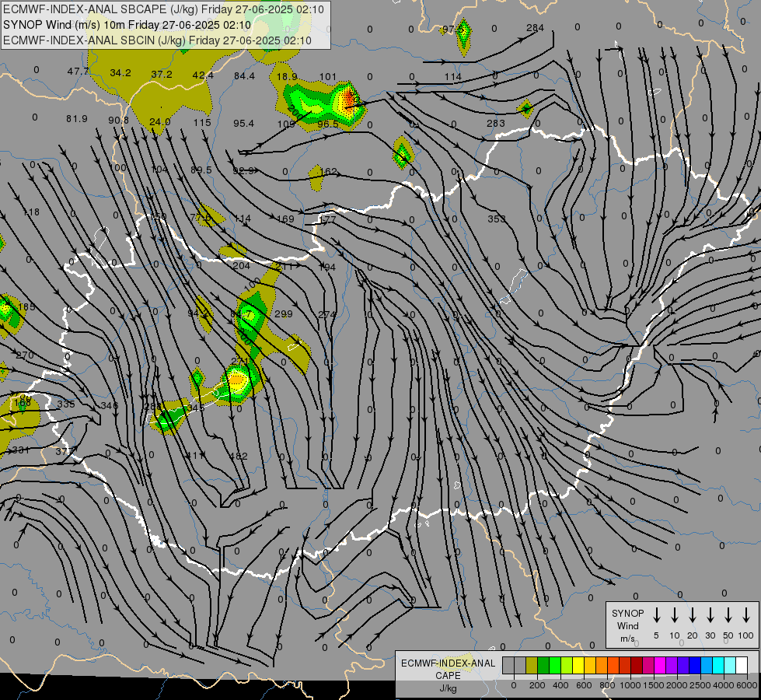Viewport: 761px width, 700px height.
Task: Click the SBCIN header line
Action: (x=157, y=40)
